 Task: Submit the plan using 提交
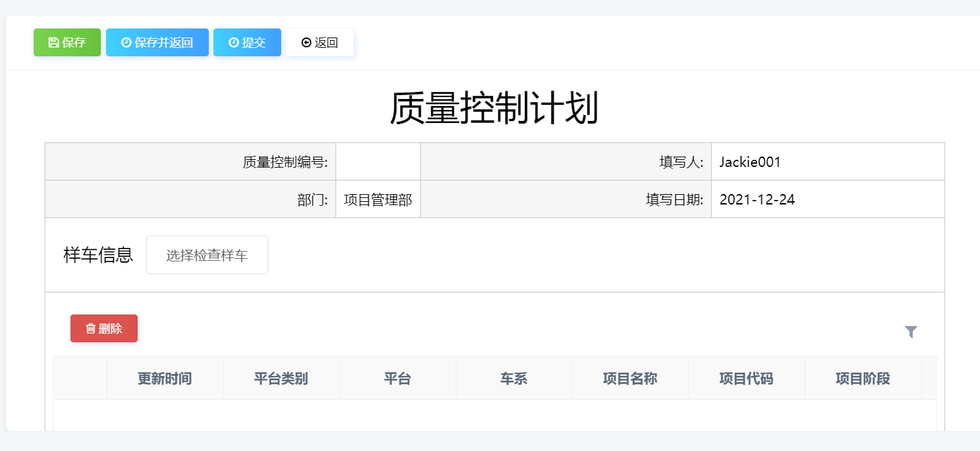pyautogui.click(x=247, y=42)
